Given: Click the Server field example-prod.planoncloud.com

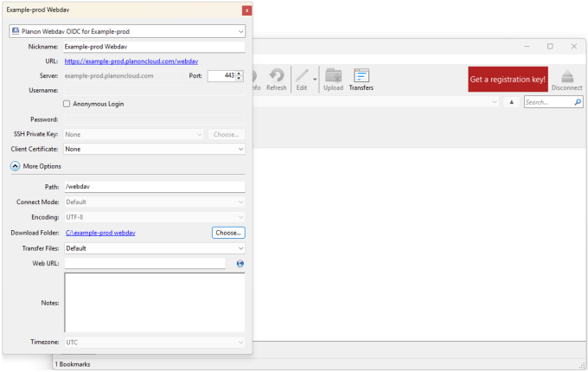Looking at the screenshot, I should (x=121, y=76).
